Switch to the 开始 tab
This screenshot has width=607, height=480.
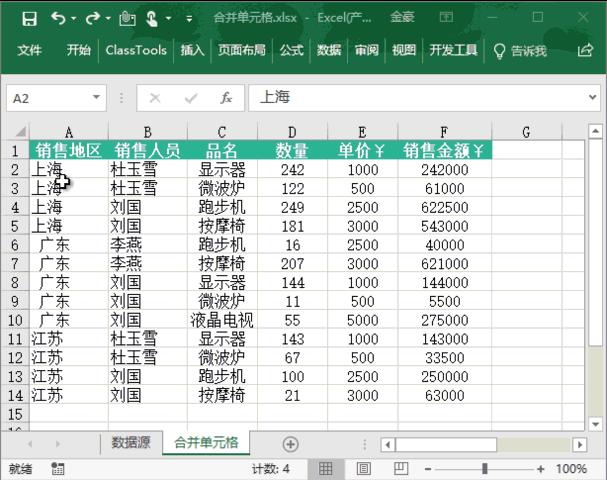[79, 50]
